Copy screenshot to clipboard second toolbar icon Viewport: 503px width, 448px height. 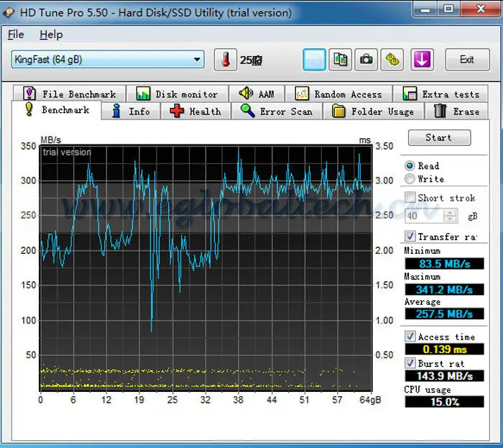click(340, 60)
